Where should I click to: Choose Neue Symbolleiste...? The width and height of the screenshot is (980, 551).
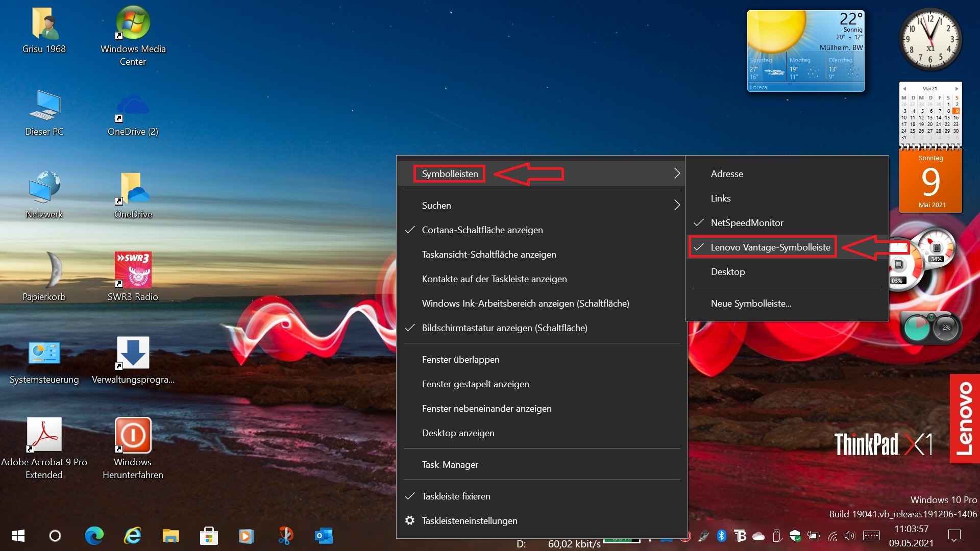click(x=787, y=304)
